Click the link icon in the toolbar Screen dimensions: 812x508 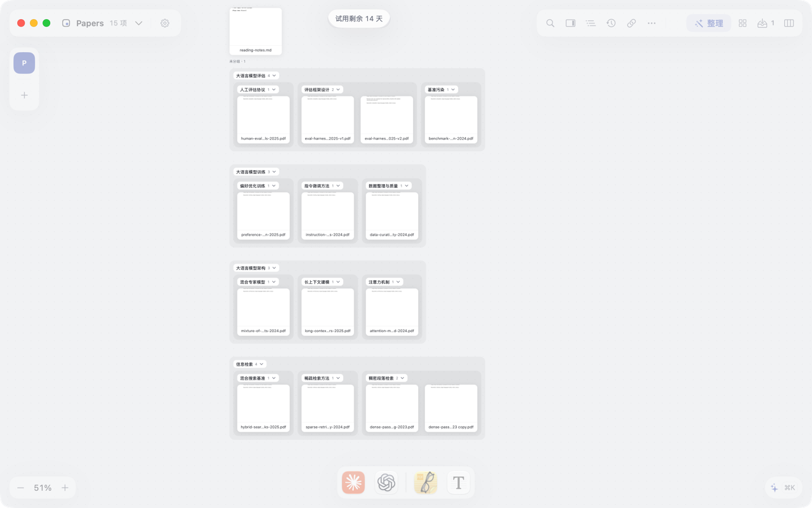(x=631, y=23)
